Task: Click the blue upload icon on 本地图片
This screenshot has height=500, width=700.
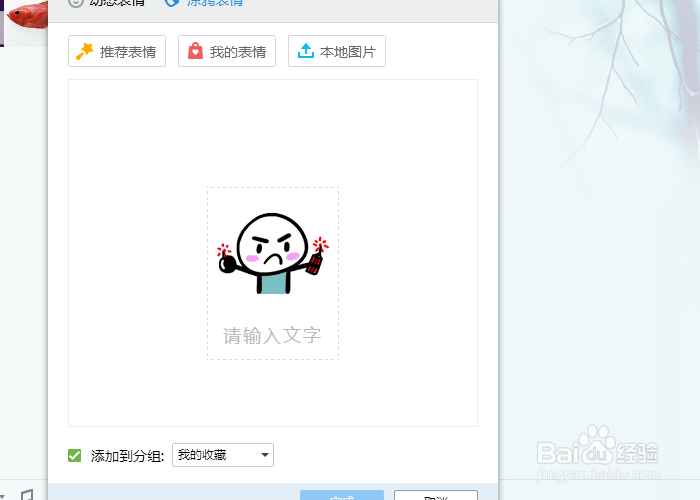Action: 305,51
